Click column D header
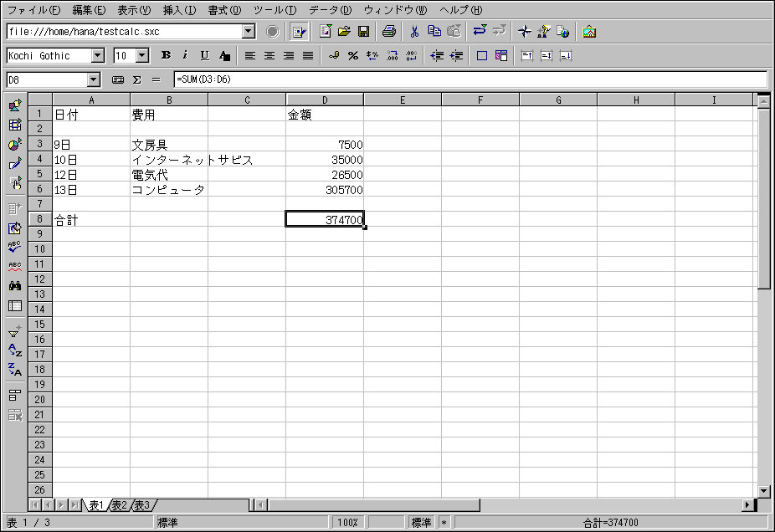This screenshot has height=532, width=775. [x=325, y=100]
